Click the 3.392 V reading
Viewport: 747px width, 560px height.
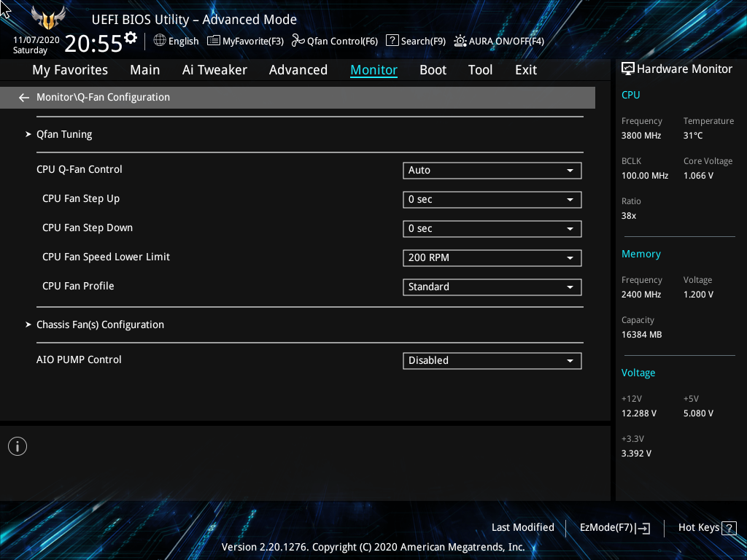[636, 454]
